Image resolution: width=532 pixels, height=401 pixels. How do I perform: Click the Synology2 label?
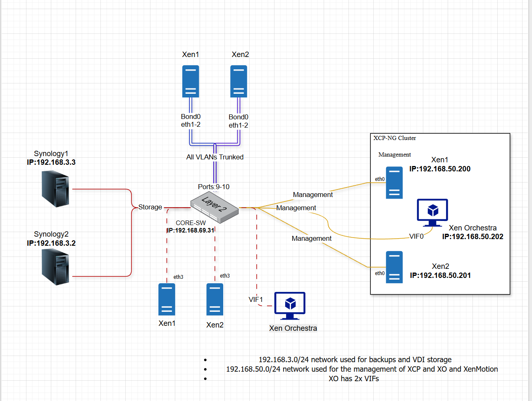51,234
